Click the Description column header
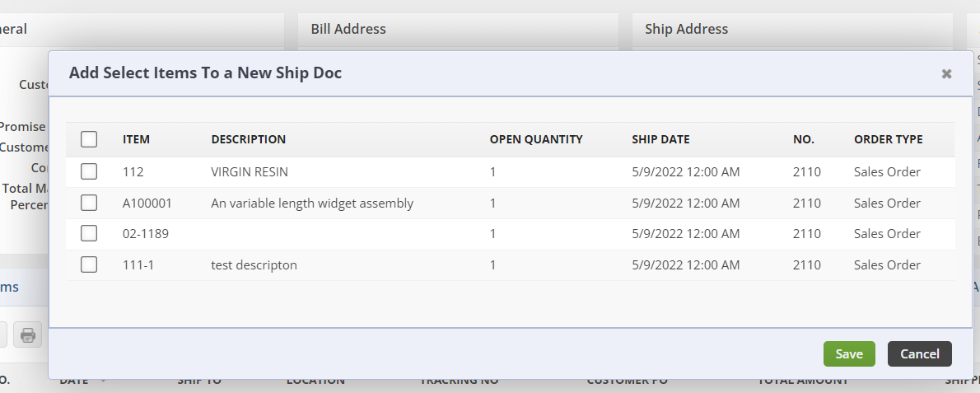 pos(248,139)
